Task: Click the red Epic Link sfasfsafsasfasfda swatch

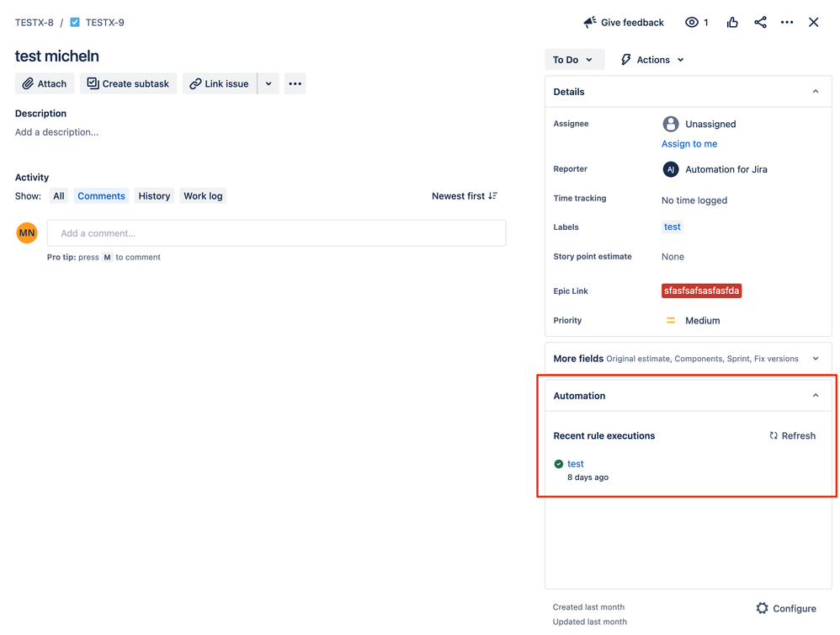Action: pyautogui.click(x=701, y=291)
